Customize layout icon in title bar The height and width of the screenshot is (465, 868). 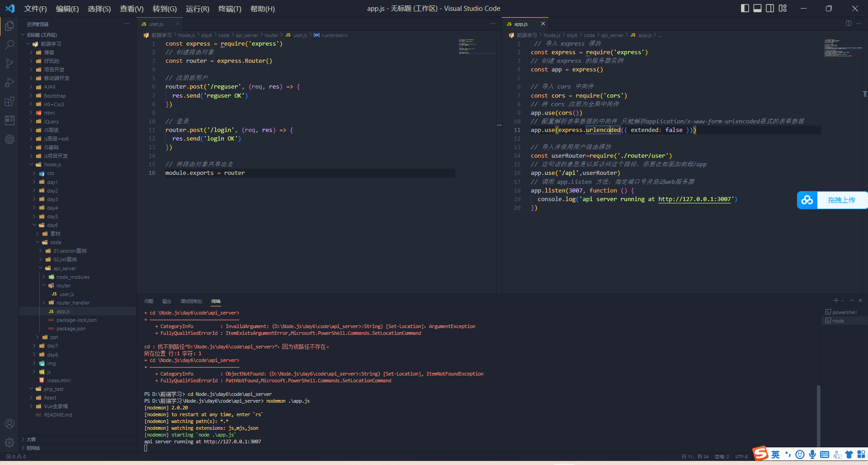pyautogui.click(x=783, y=8)
